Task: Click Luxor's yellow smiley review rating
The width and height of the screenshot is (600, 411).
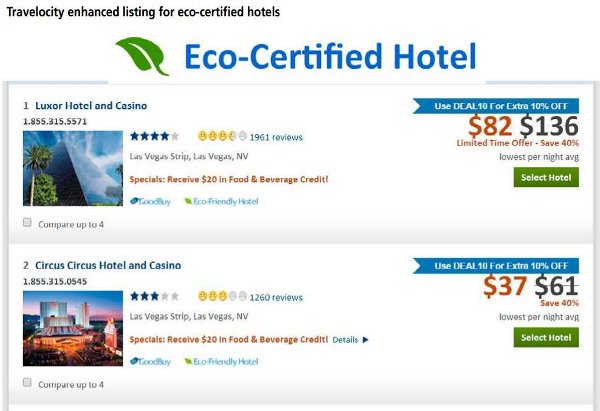Action: pyautogui.click(x=222, y=136)
